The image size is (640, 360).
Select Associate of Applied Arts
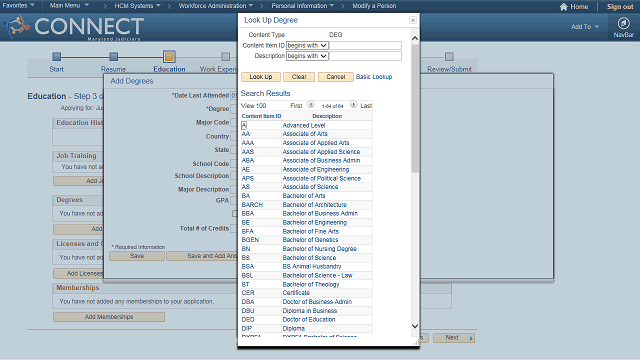(316, 143)
